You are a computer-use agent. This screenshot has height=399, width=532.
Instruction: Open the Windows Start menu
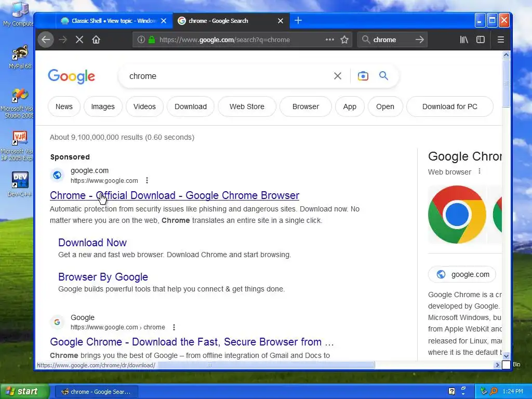point(25,391)
